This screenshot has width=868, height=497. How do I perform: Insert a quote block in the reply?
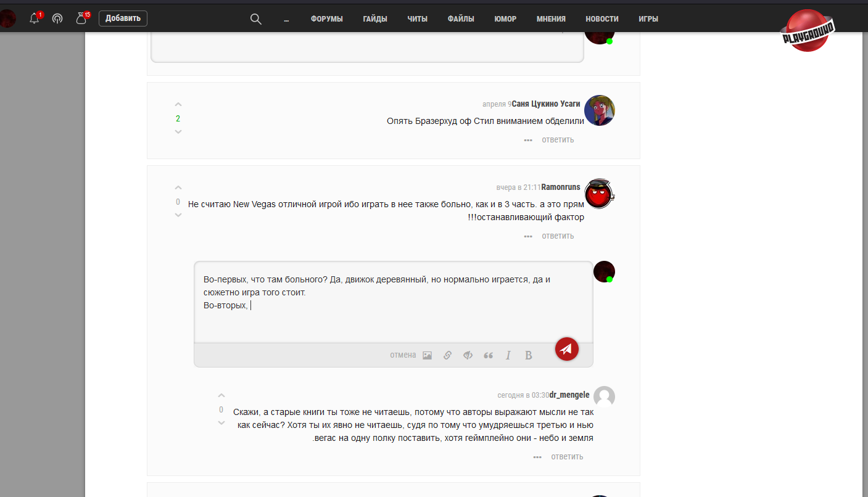(489, 355)
